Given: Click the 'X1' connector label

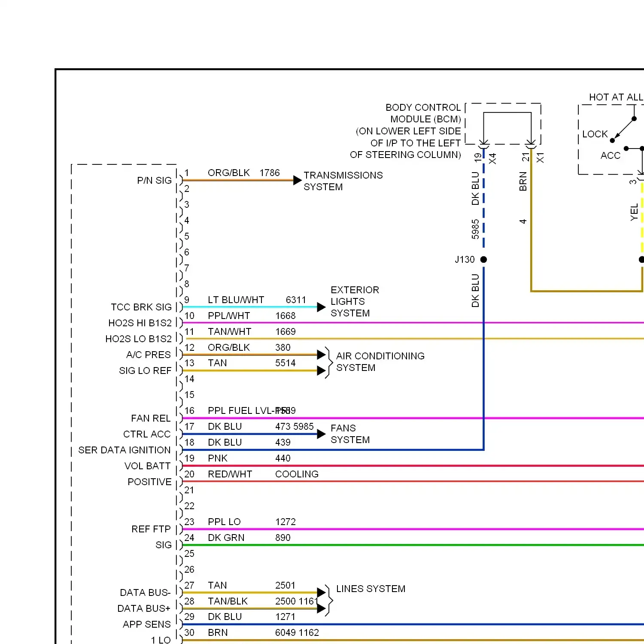Looking at the screenshot, I should pos(540,158).
